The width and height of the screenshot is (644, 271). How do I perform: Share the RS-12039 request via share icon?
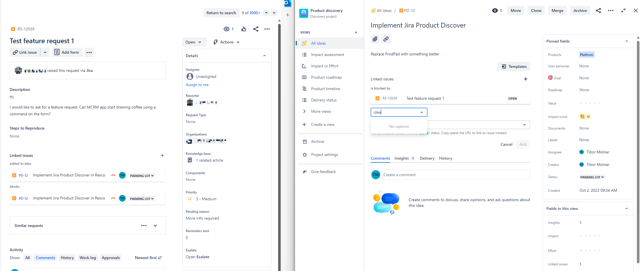click(256, 29)
